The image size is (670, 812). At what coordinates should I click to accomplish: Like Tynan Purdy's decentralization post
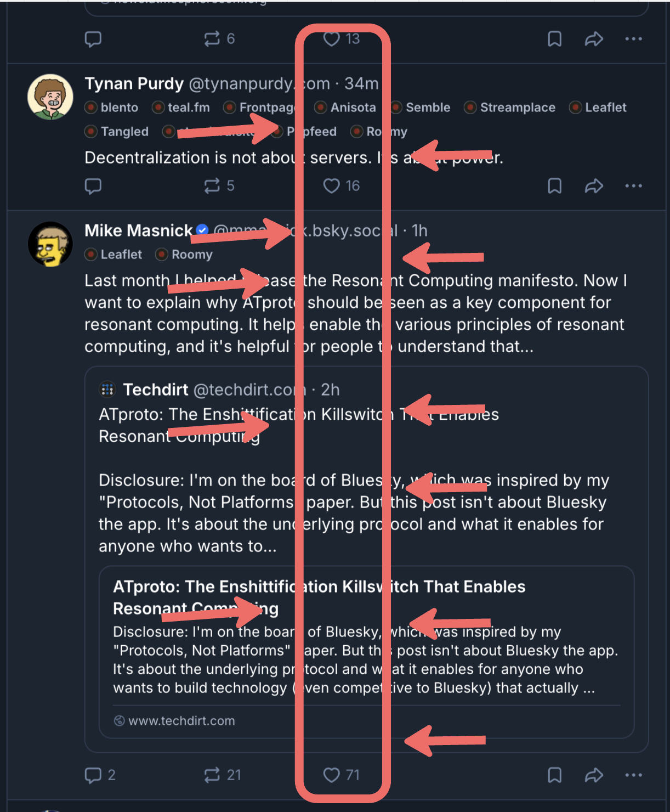[x=332, y=186]
